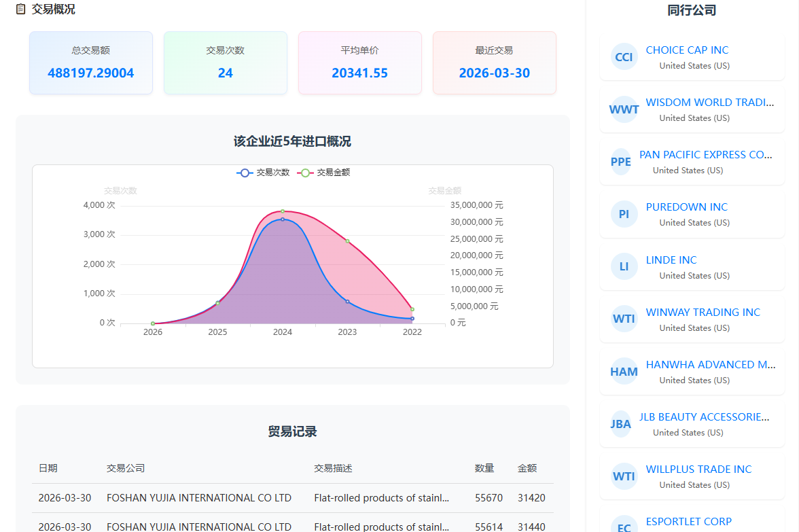
Task: Click the first FOSHAN YUJIA trade record row
Action: (x=292, y=498)
